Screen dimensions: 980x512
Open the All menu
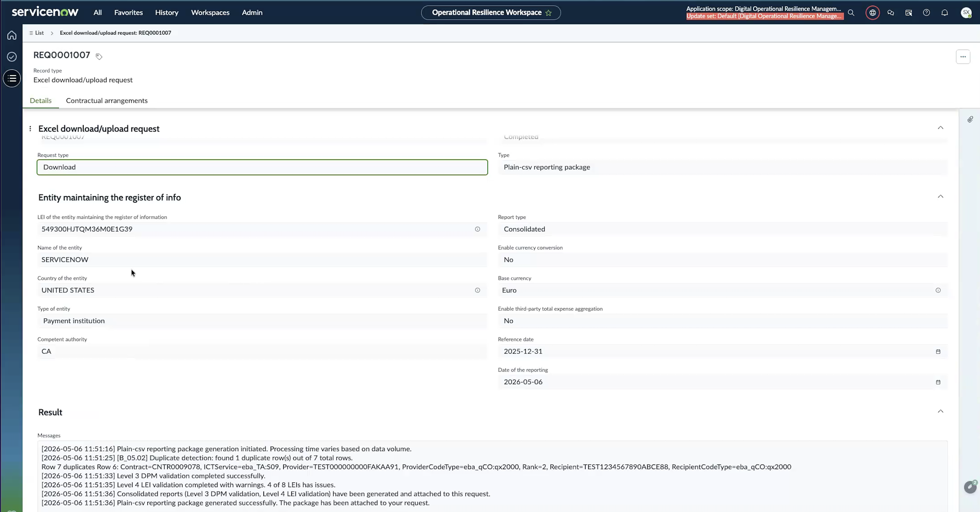click(97, 13)
